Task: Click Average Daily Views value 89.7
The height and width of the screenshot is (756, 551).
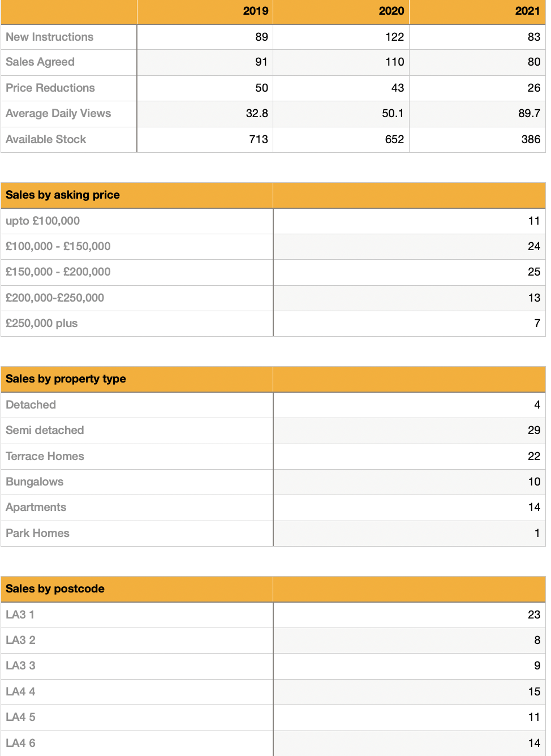Action: [529, 113]
